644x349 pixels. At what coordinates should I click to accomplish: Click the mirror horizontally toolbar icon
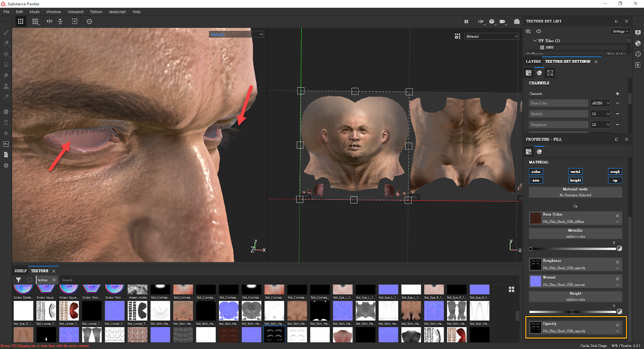50,21
